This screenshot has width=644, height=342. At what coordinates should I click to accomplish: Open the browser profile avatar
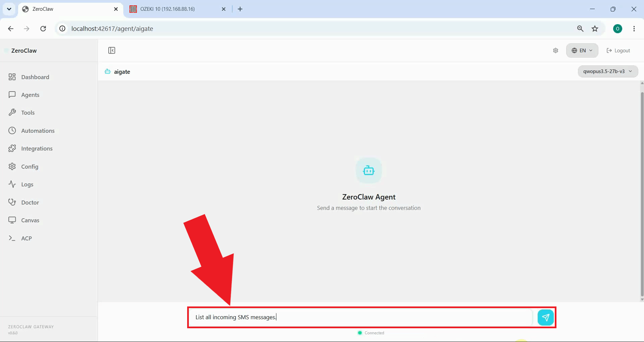pos(618,28)
